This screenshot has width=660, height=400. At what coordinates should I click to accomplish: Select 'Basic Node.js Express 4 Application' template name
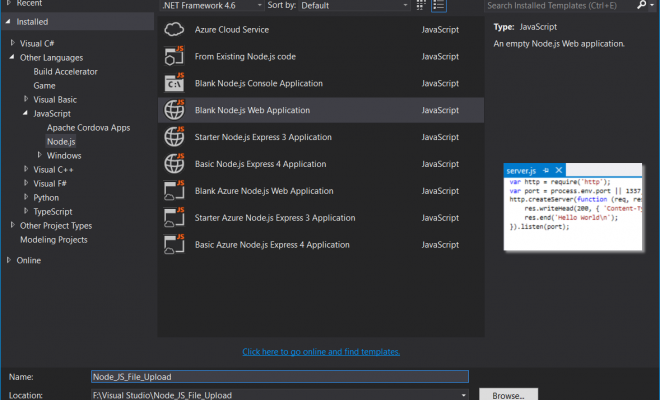(260, 164)
